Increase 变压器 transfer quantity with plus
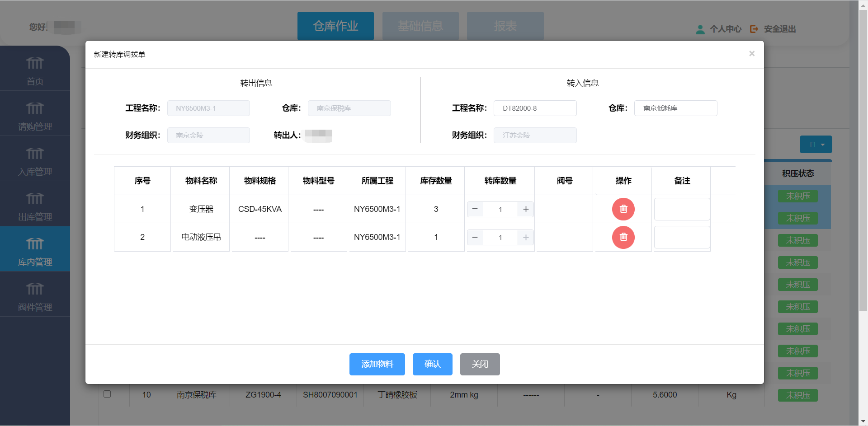 tap(526, 209)
